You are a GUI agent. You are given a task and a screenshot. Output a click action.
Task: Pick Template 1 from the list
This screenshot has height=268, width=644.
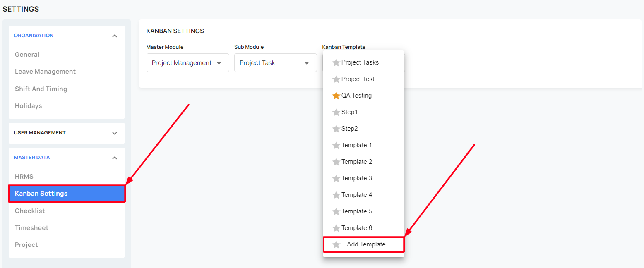[363, 145]
